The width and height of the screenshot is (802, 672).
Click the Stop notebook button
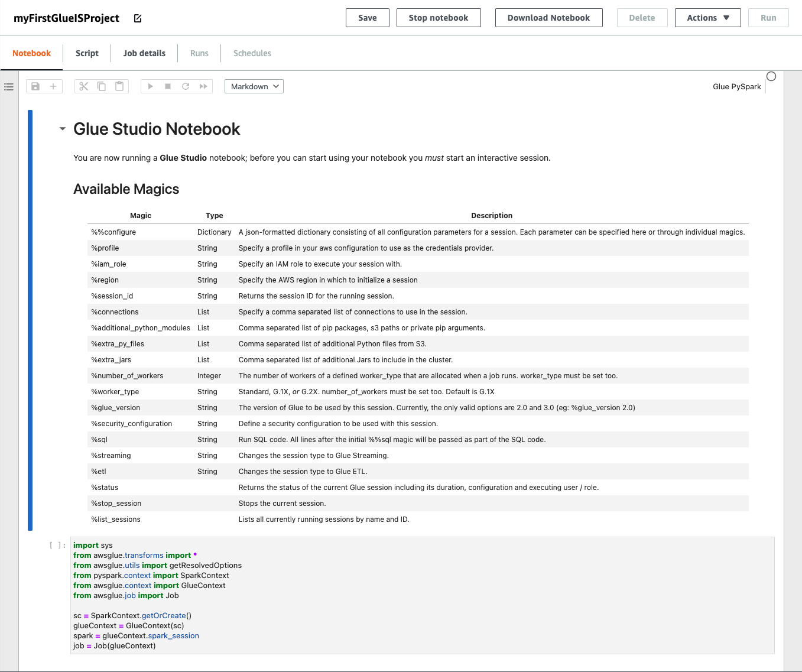coord(439,18)
